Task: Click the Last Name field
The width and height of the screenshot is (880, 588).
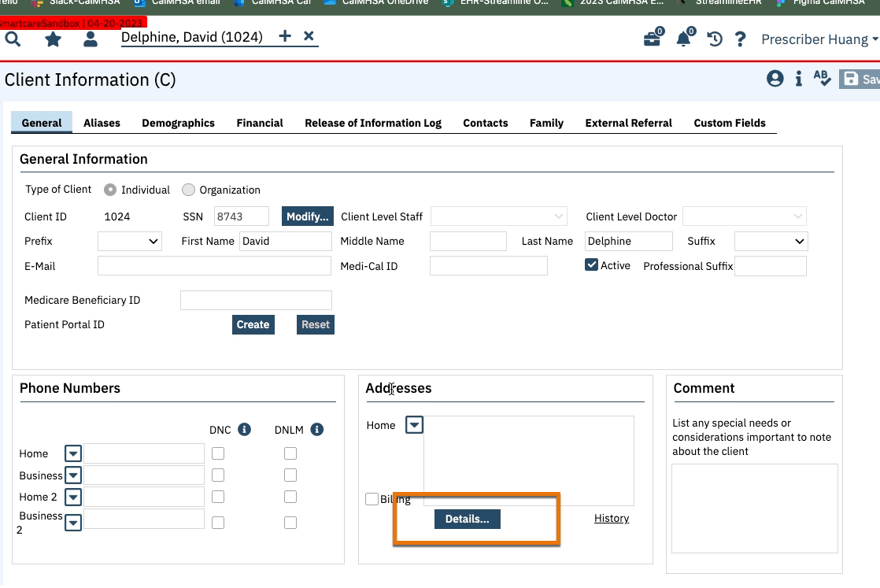Action: tap(629, 241)
